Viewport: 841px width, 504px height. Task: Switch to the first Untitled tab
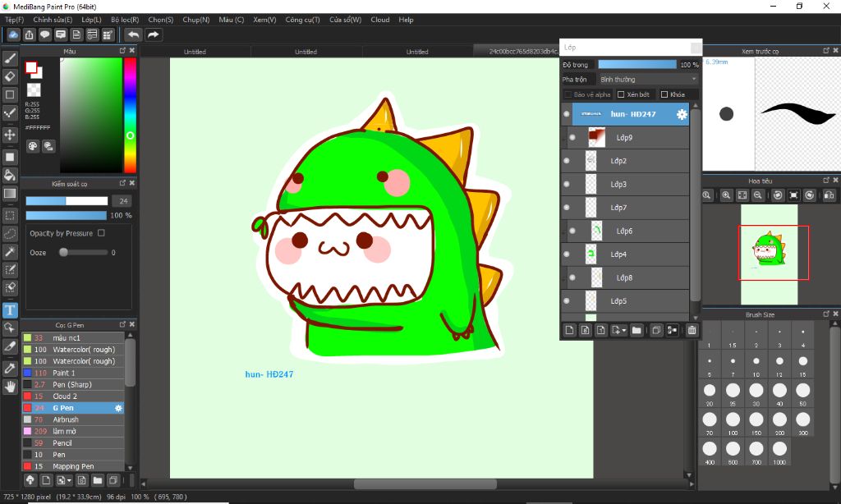(195, 52)
